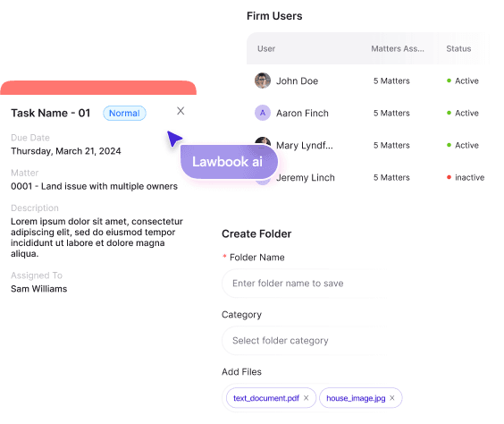Screen dimensions: 504x424
Task: Click the Matters Ass... column header
Action: coord(398,48)
